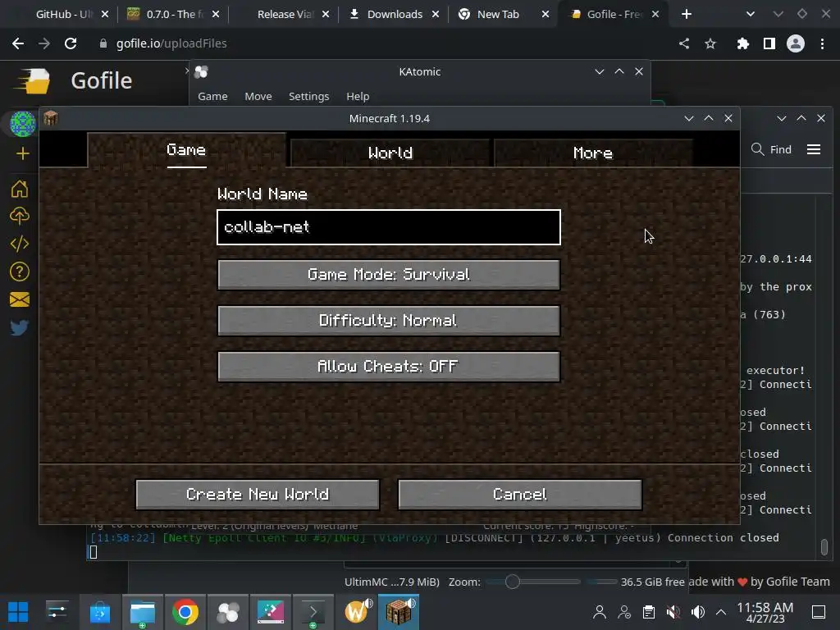Open the clock showing 11:58 AM
Screen dimensions: 840x630
click(765, 612)
